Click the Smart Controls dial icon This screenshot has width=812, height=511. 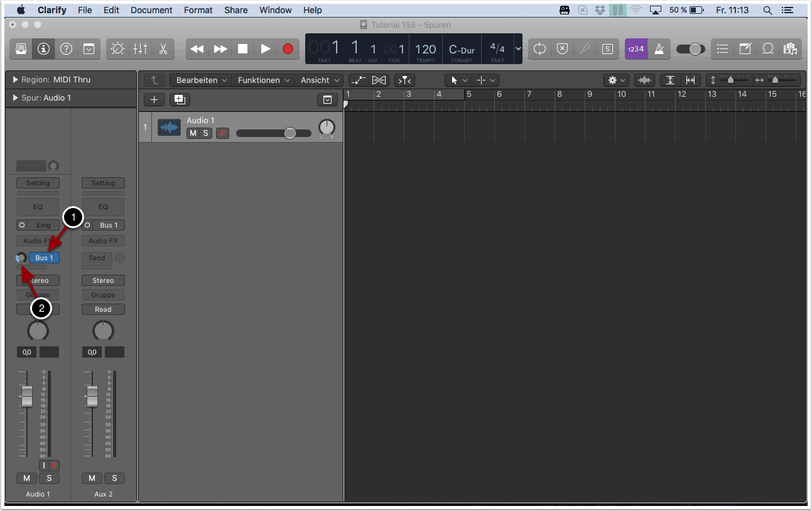[x=117, y=49]
